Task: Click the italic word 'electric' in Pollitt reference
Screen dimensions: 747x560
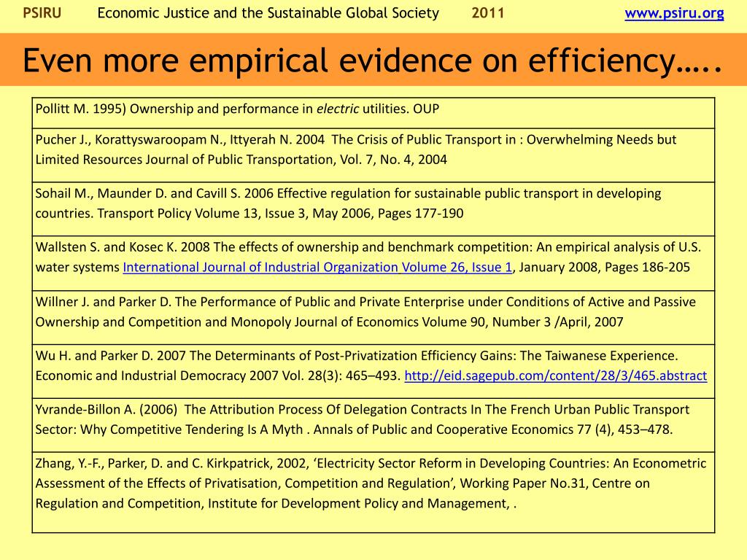Action: (x=337, y=109)
